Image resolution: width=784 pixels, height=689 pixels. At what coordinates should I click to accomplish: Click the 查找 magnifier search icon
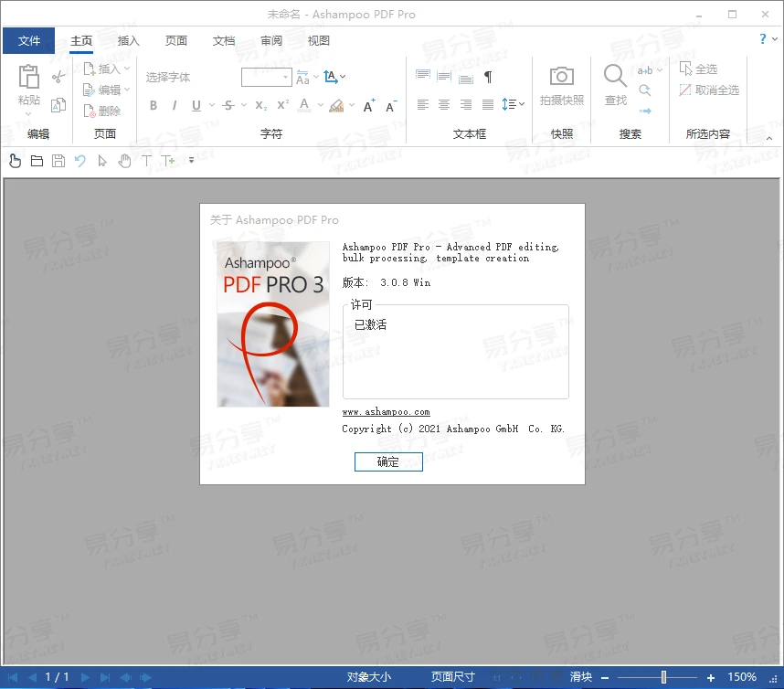pyautogui.click(x=615, y=76)
